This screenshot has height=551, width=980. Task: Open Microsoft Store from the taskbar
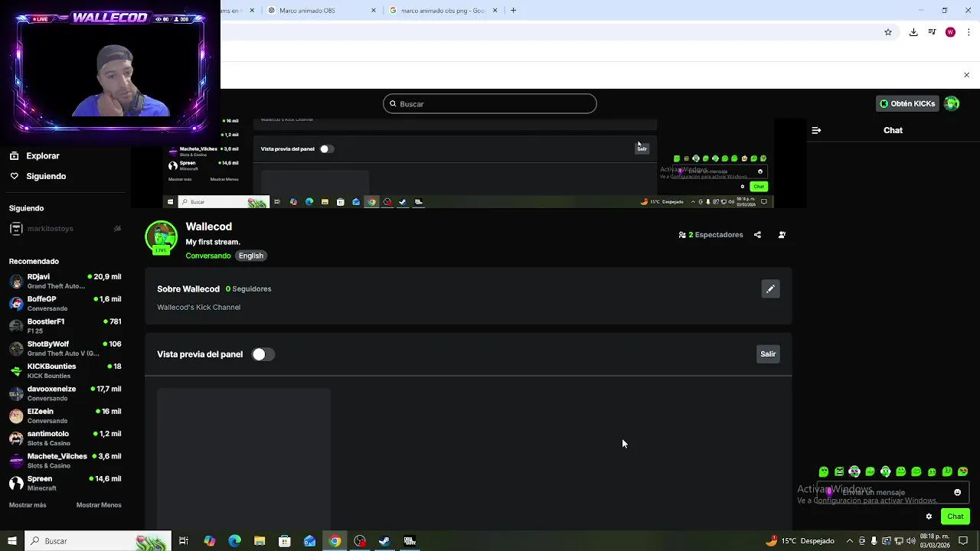[x=285, y=541]
